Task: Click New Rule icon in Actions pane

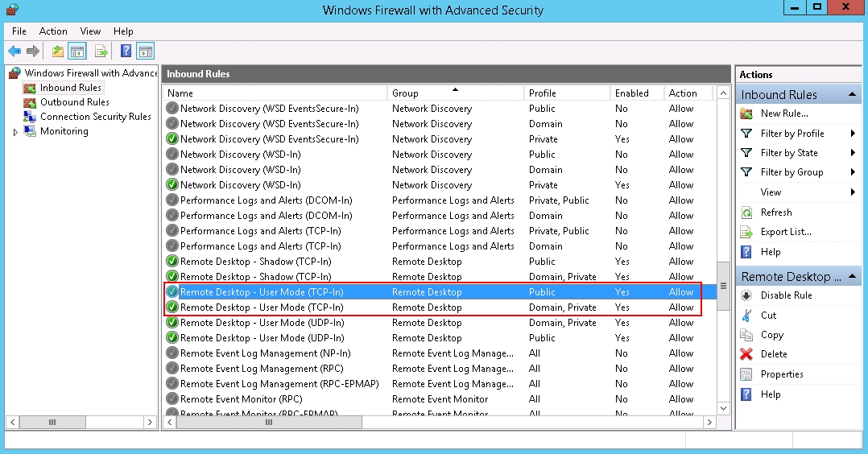Action: (746, 113)
